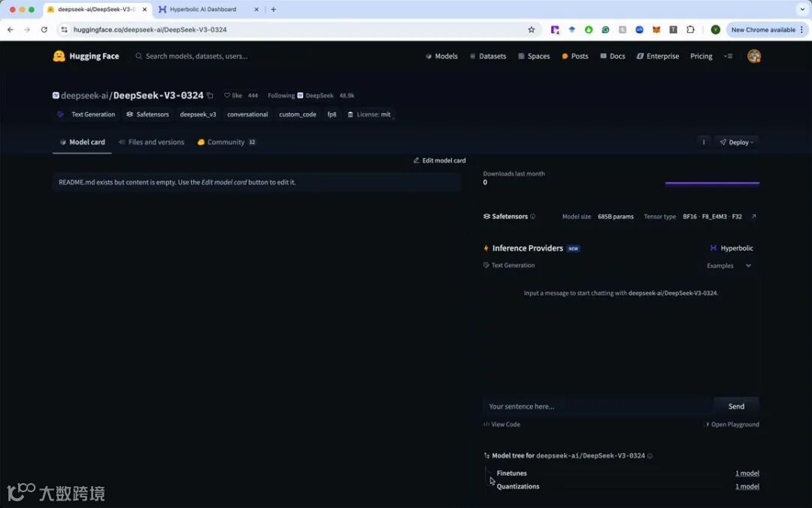Expand the Examples dropdown
The width and height of the screenshot is (812, 508).
click(729, 266)
